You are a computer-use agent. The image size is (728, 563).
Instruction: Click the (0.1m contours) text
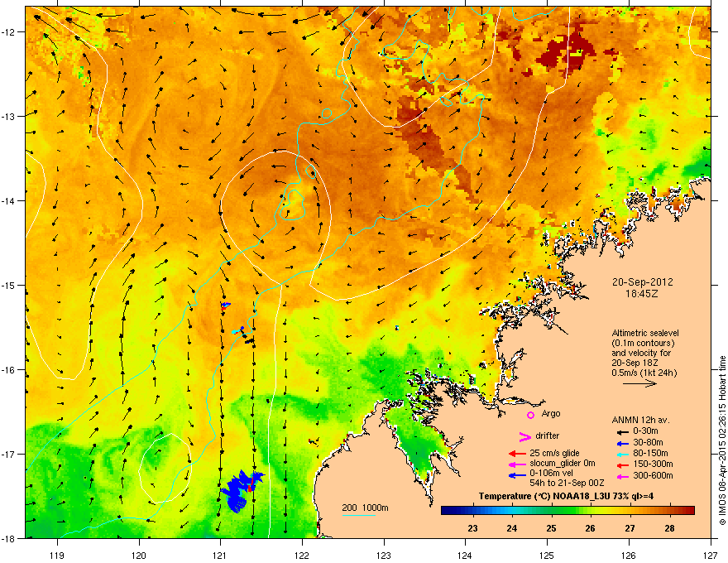tap(643, 344)
